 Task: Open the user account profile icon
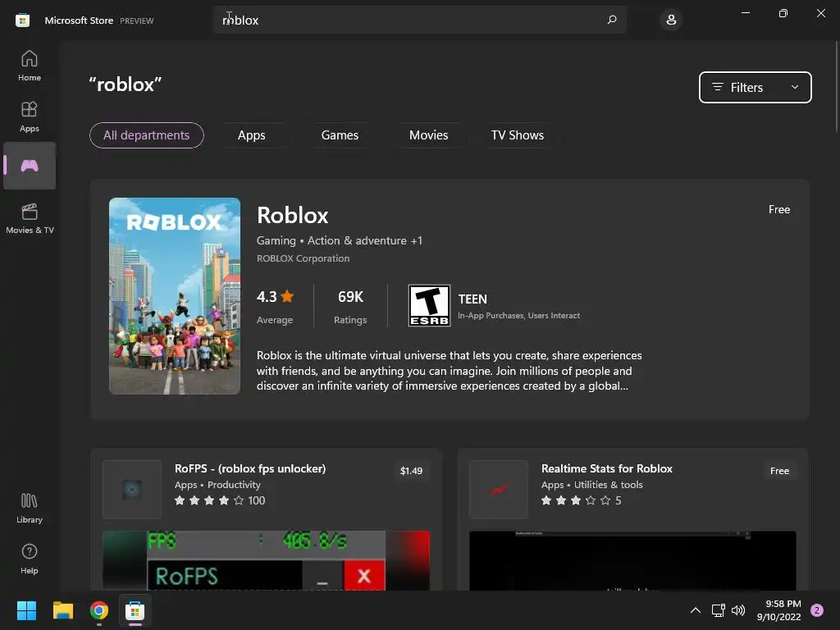point(671,21)
